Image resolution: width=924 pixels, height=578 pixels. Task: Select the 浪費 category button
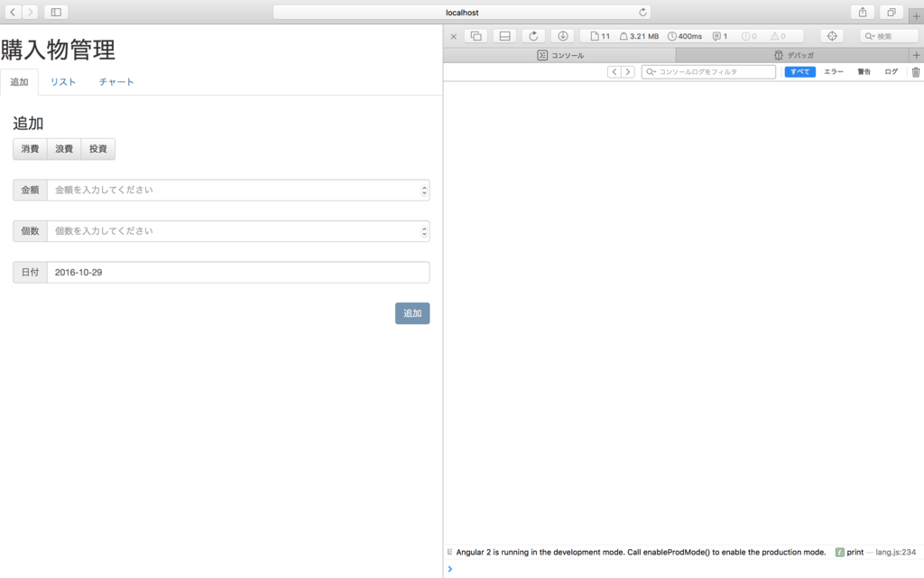click(64, 149)
